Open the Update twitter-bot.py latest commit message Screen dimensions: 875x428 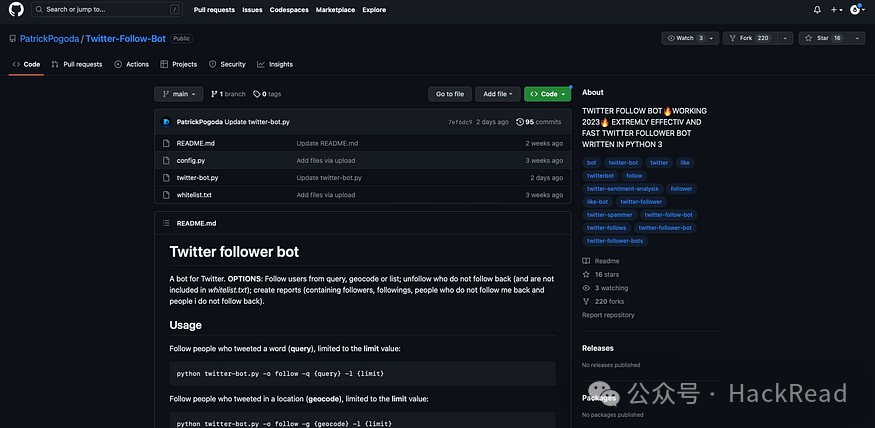point(257,122)
